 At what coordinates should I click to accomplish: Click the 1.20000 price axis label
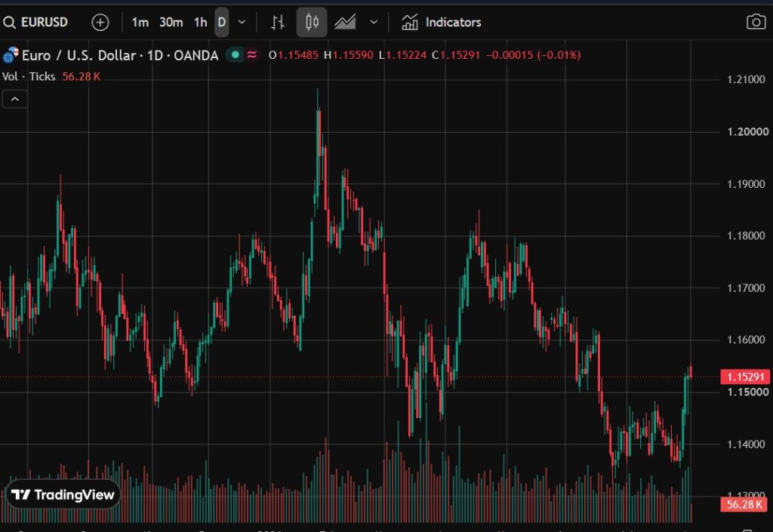pos(748,131)
